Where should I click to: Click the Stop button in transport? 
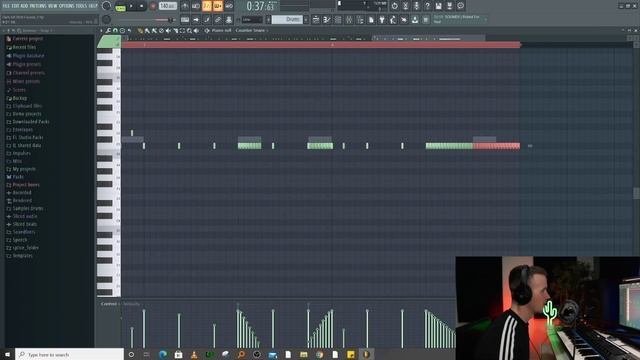(141, 6)
